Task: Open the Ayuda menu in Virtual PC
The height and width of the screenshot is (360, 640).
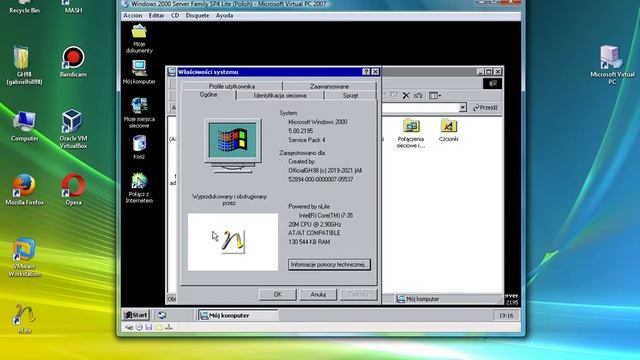Action: [224, 16]
